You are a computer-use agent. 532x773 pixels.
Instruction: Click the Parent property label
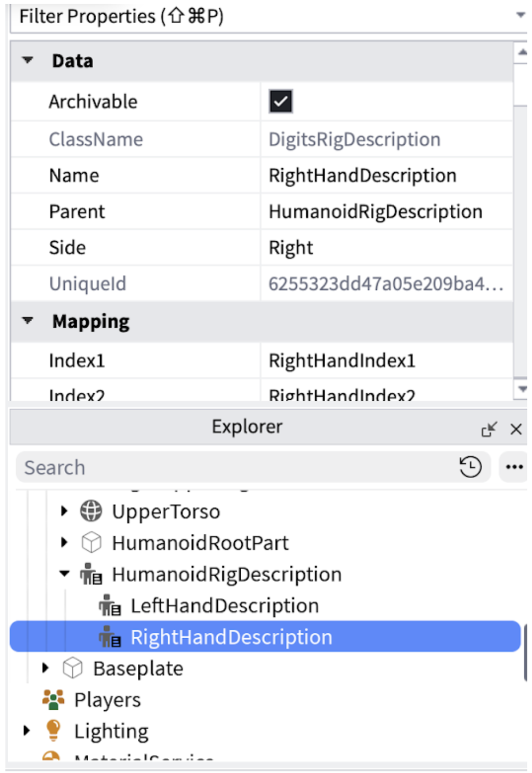77,212
